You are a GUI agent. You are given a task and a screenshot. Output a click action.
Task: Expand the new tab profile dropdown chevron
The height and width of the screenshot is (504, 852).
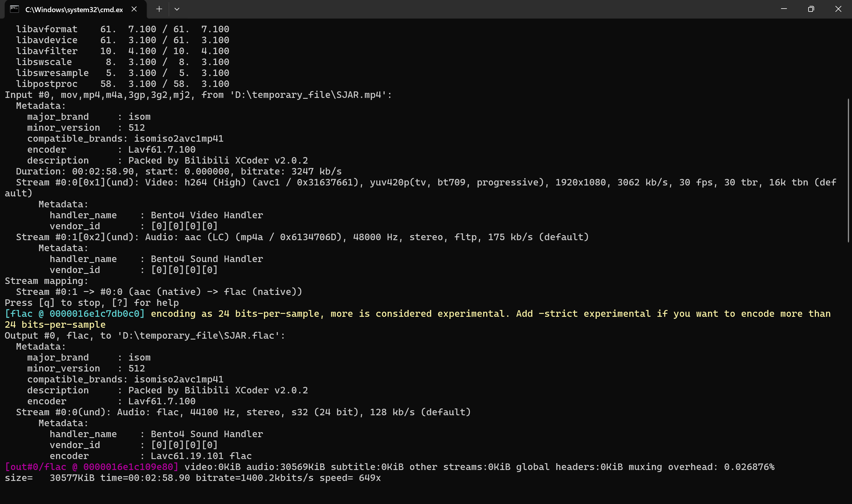pos(177,9)
